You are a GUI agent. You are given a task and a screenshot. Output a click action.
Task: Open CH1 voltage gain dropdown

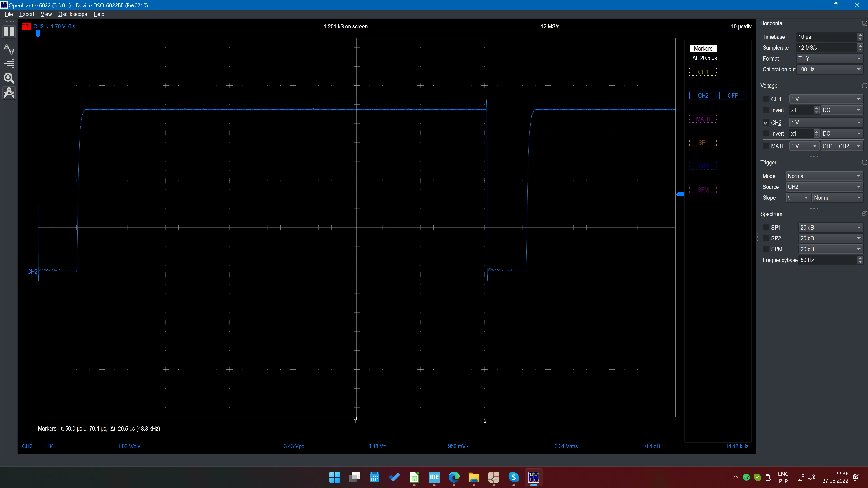(826, 99)
